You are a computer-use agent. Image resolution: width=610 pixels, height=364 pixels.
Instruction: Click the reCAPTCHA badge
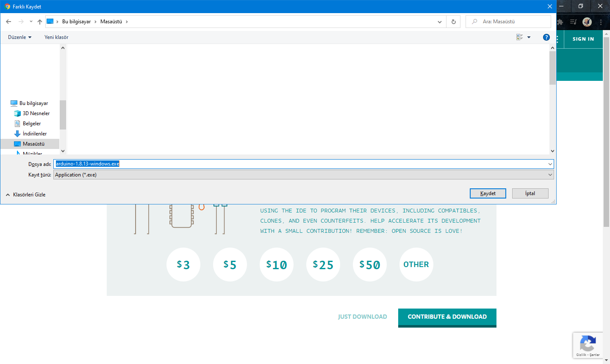[588, 345]
